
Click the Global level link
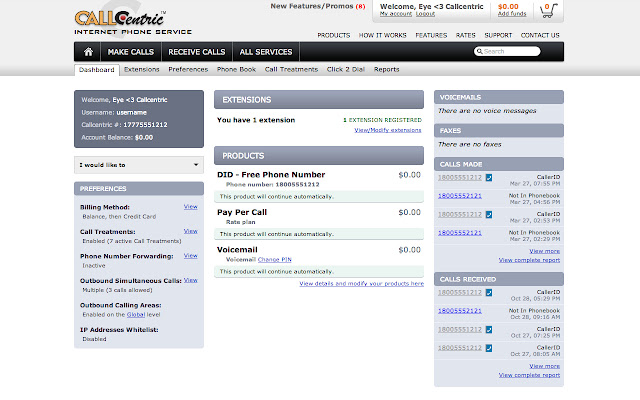coord(136,315)
